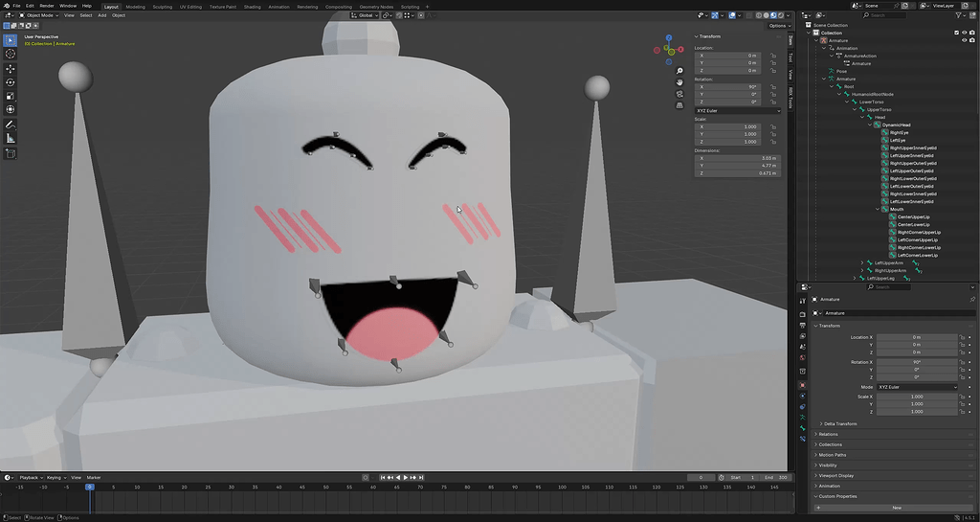Click the current frame 0 marker on timeline
This screenshot has height=522, width=980.
coord(90,487)
